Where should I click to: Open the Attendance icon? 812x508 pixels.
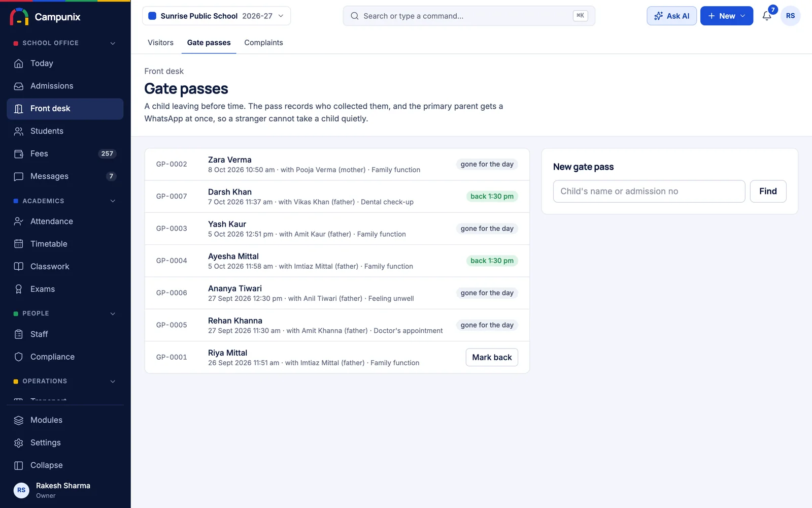click(x=19, y=221)
